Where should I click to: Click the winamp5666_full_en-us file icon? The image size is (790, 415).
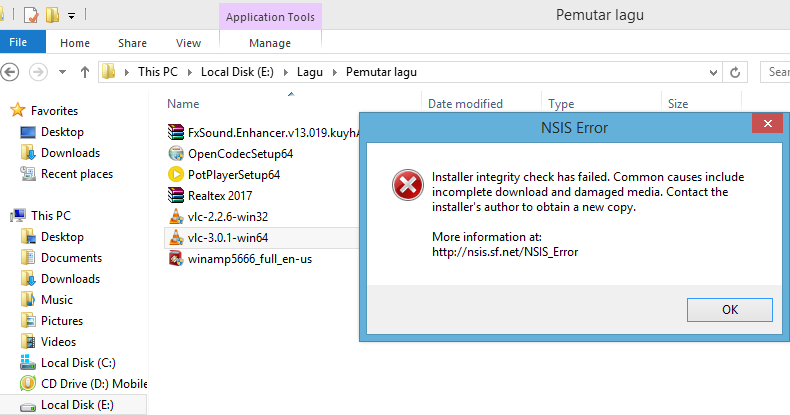[x=176, y=258]
